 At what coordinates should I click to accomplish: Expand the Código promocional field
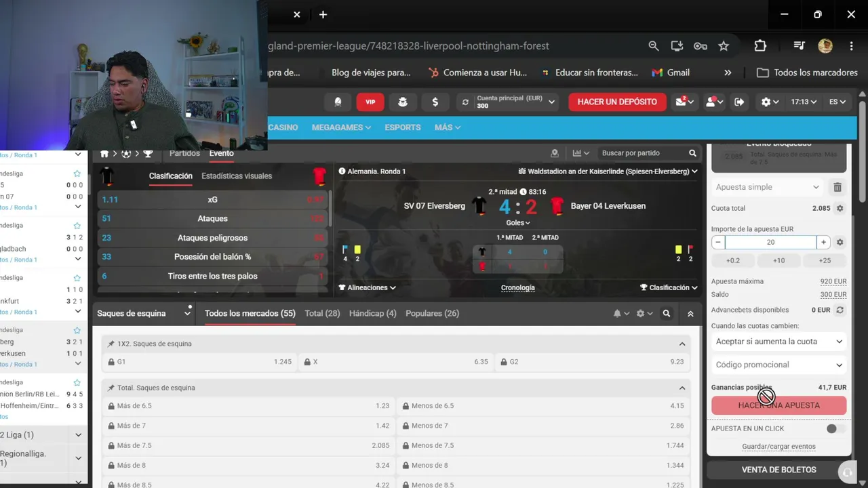click(x=778, y=365)
